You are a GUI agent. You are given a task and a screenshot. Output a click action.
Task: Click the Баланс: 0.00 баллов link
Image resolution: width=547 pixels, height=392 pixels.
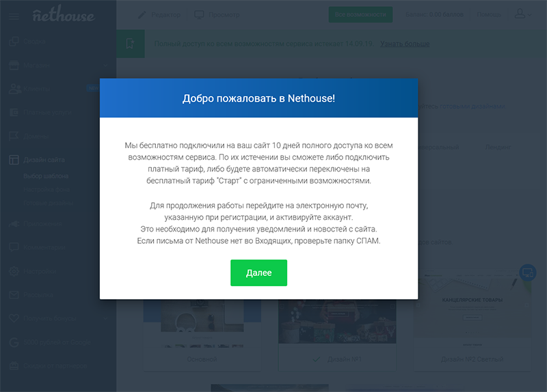pos(434,14)
